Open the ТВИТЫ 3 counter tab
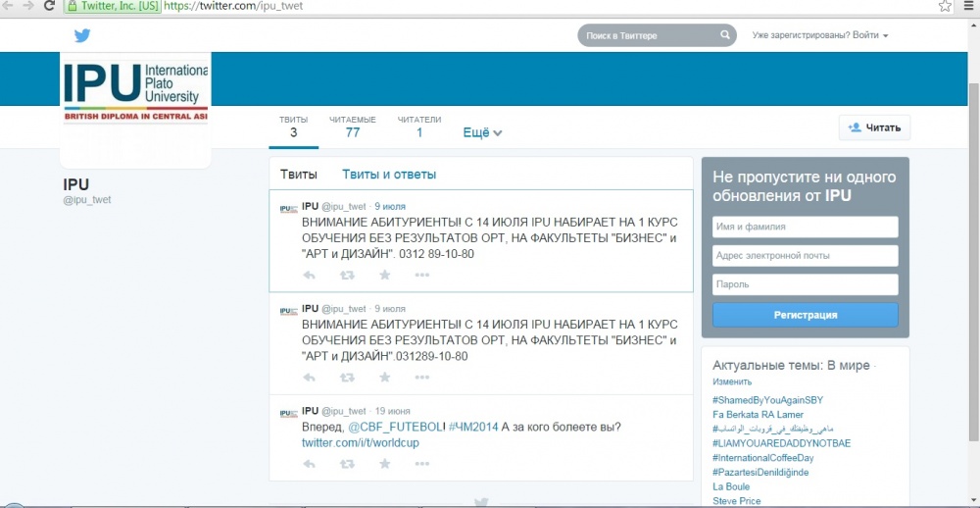 293,127
